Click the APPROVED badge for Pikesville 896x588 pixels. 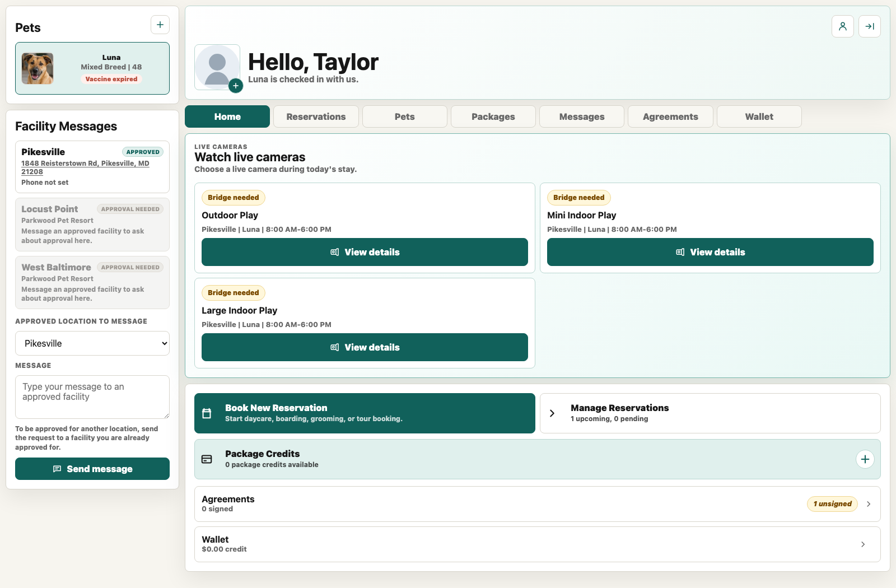pyautogui.click(x=143, y=152)
